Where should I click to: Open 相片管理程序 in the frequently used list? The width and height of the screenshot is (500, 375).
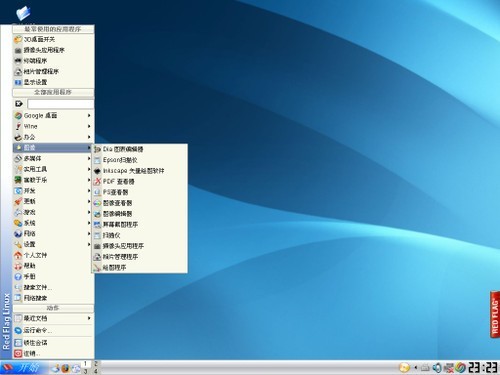pyautogui.click(x=53, y=71)
